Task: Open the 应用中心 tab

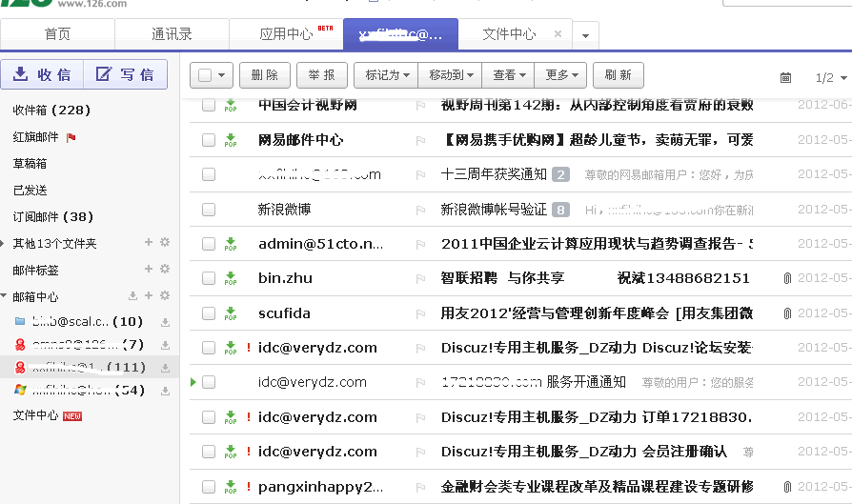Action: (x=286, y=34)
